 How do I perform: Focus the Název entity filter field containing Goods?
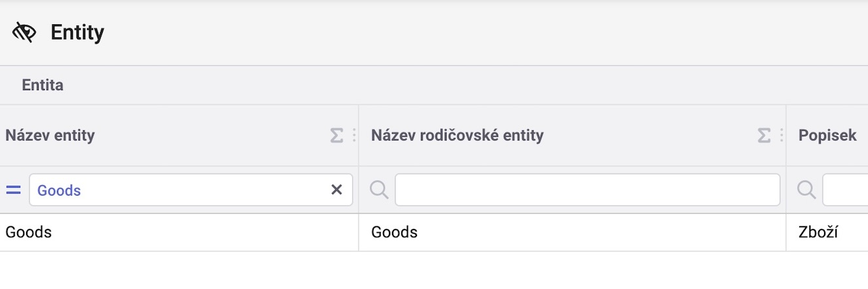point(178,190)
